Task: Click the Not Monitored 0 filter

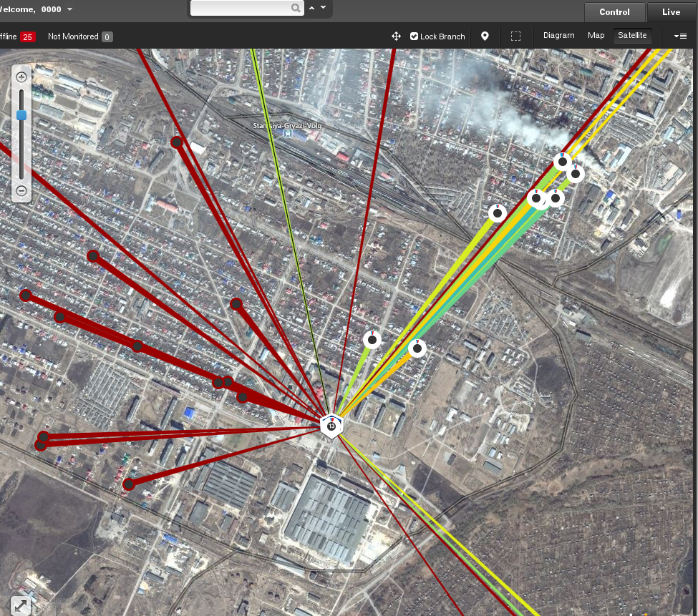Action: pos(80,36)
